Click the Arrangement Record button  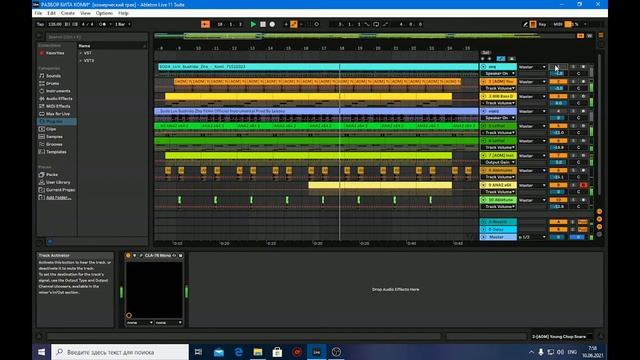click(272, 24)
